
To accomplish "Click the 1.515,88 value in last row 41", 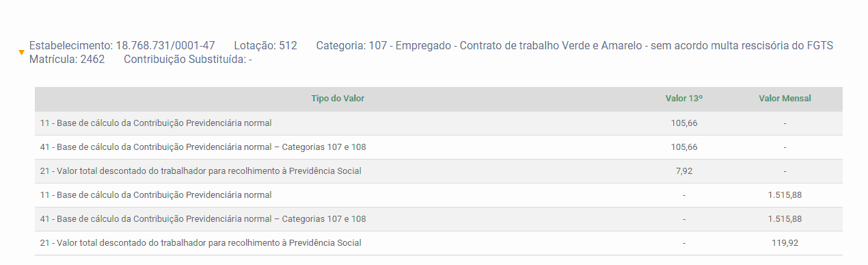I will point(785,219).
